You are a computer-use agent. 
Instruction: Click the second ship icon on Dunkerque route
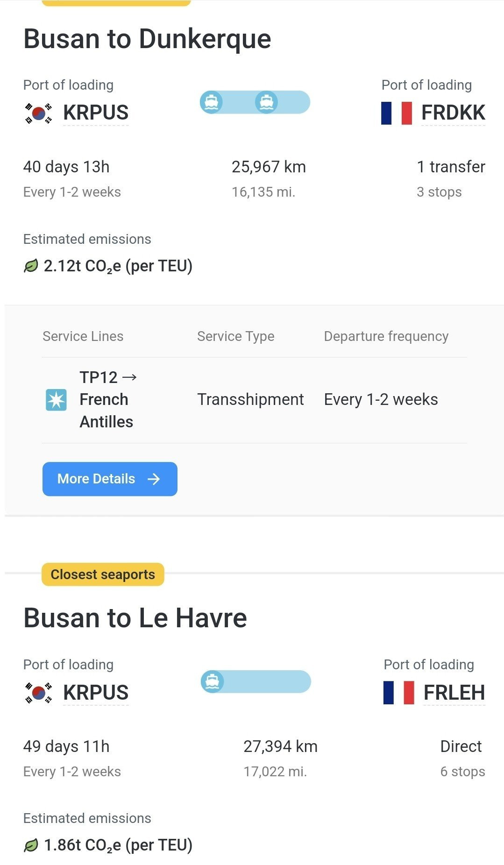click(x=266, y=102)
